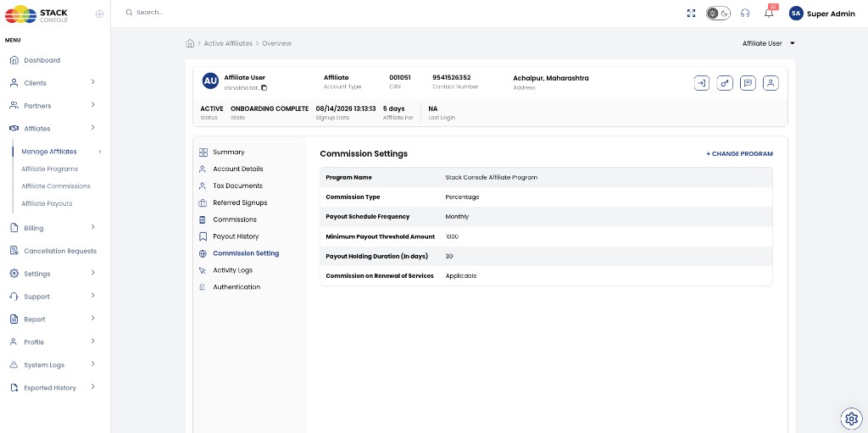Open the Affiliate User dropdown
Screen dimensions: 868x433
768,43
